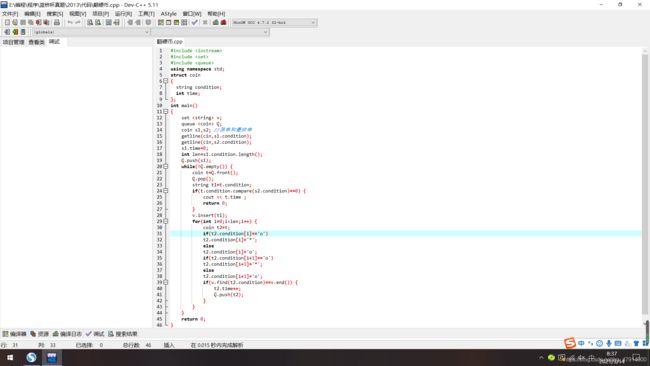
Task: Click the Compile toolbar icon
Action: (x=160, y=22)
